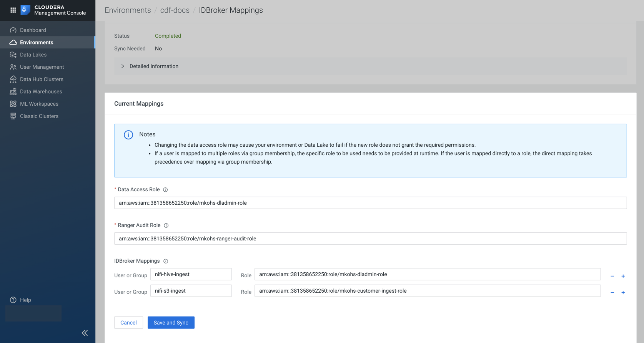Click info icon next to Ranger Audit Role
644x343 pixels.
coord(166,225)
